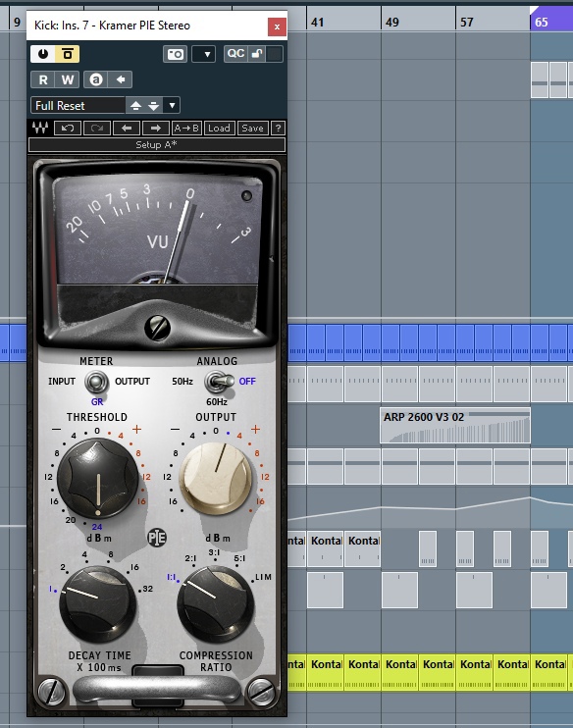This screenshot has height=728, width=573.
Task: Click the 60Hz analog label
Action: coord(217,401)
